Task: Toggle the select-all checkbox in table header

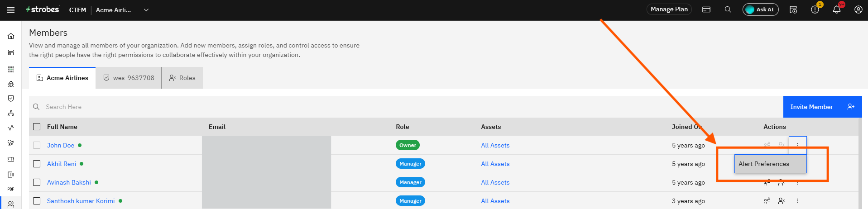Action: click(x=37, y=127)
